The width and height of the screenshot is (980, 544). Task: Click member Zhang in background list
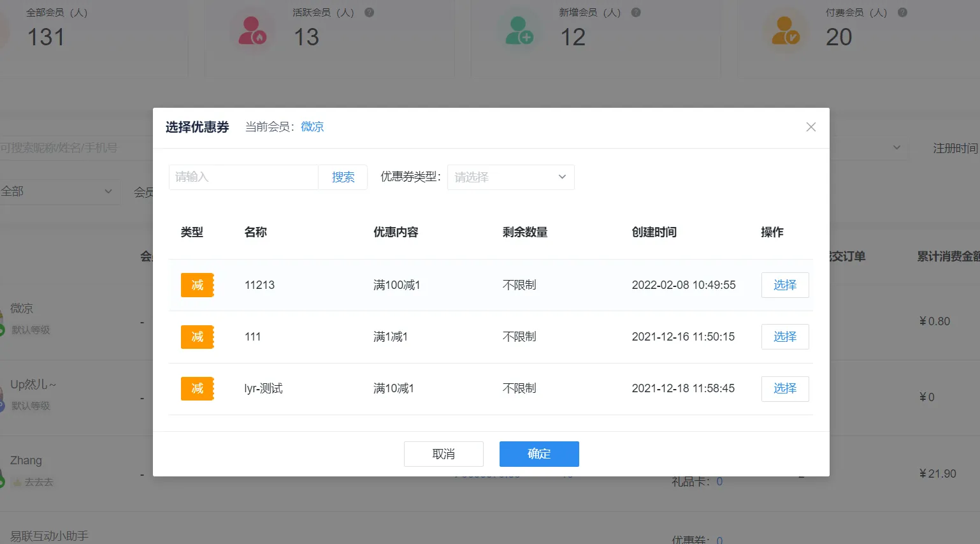(x=26, y=460)
